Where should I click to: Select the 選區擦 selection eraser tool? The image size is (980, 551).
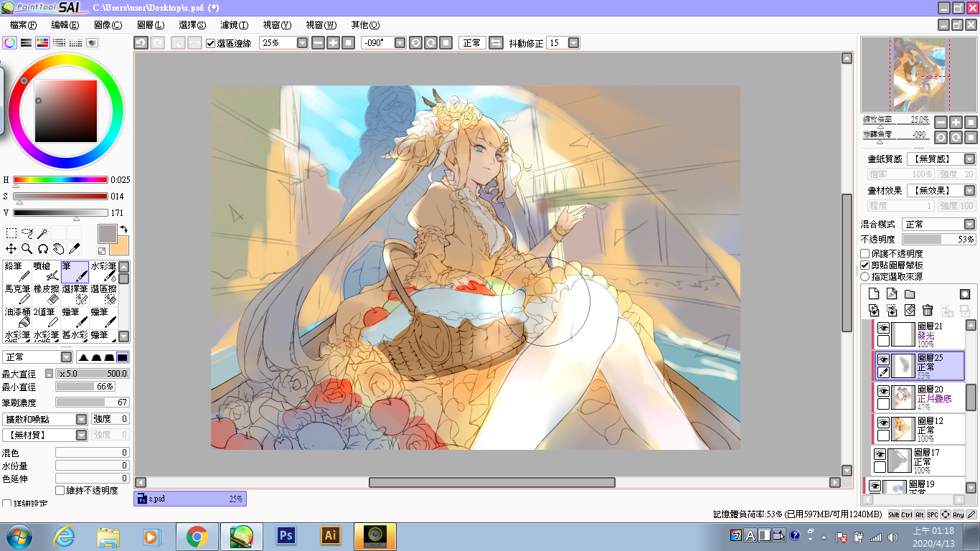click(103, 294)
